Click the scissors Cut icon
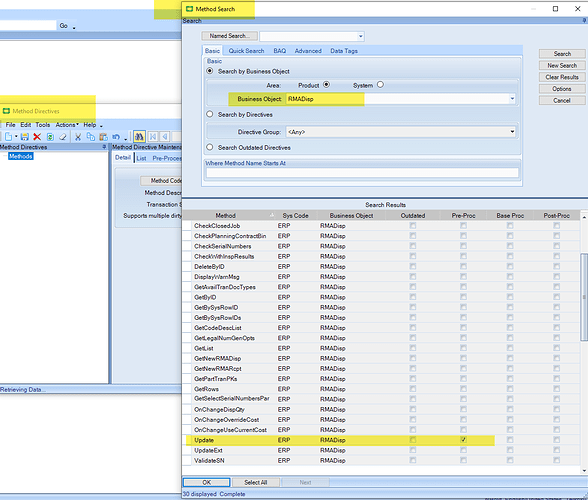588x500 pixels. pyautogui.click(x=78, y=137)
